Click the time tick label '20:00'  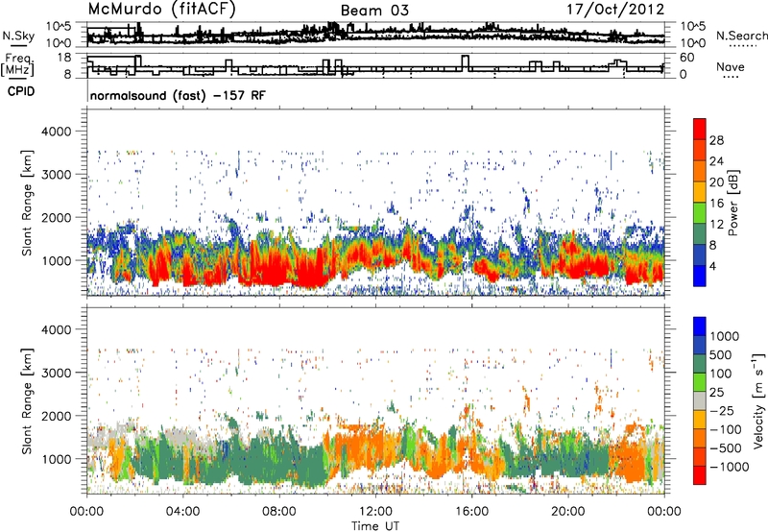pyautogui.click(x=567, y=512)
